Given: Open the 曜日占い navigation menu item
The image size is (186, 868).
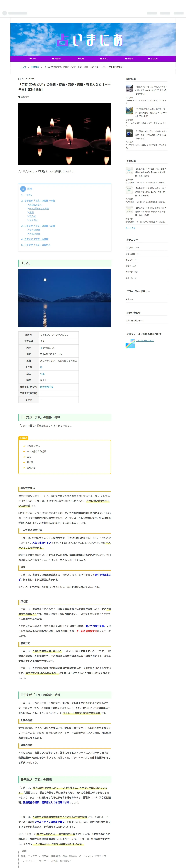Looking at the screenshot, I should pyautogui.click(x=105, y=59).
